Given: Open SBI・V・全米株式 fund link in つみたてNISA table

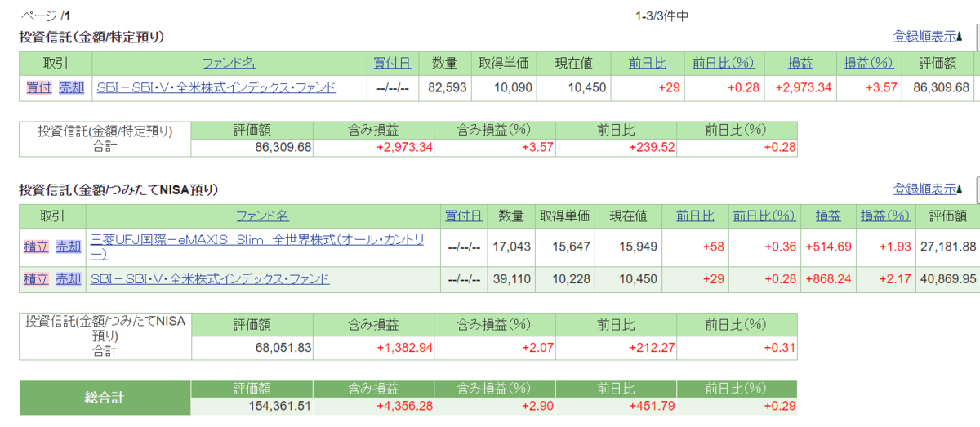Looking at the screenshot, I should [x=210, y=279].
